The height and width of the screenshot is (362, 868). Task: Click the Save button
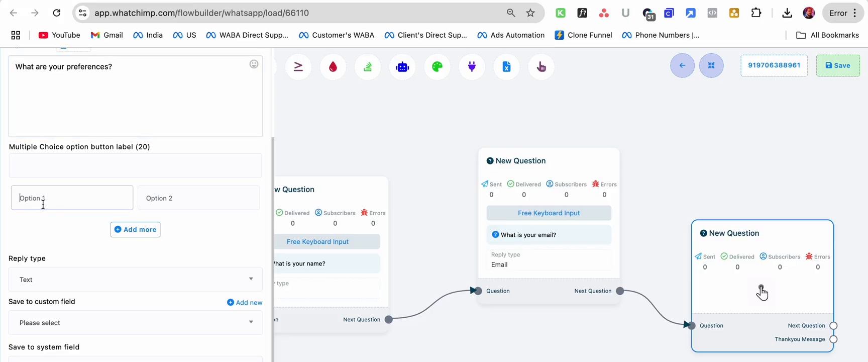(838, 65)
